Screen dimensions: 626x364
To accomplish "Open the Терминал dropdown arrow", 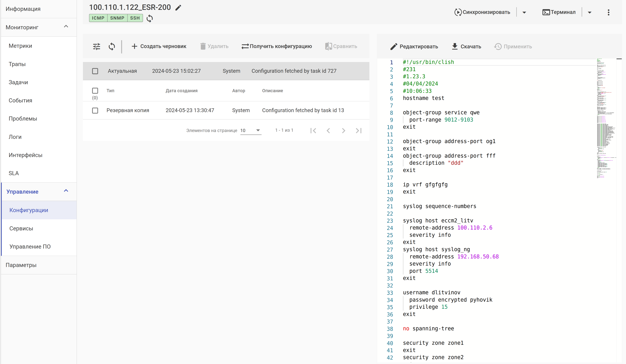I will [x=590, y=12].
